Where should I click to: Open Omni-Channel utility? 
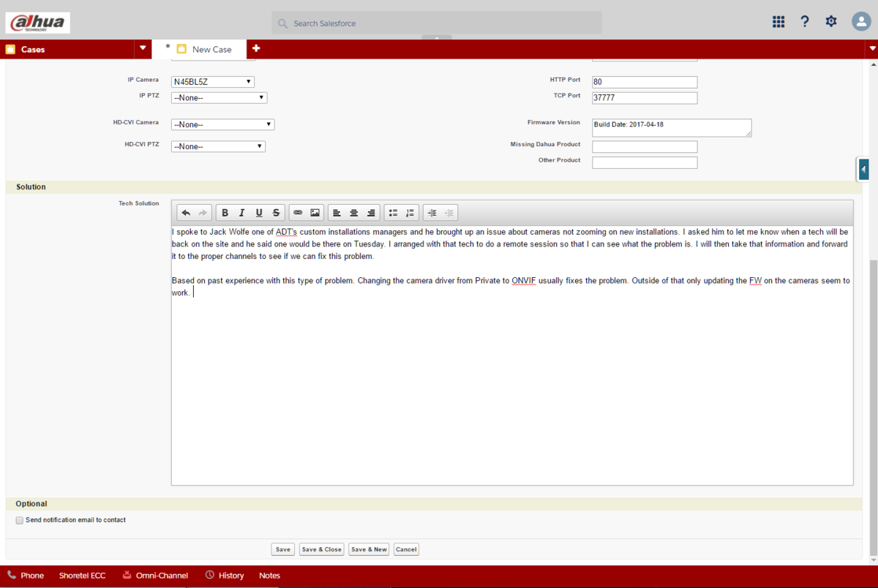[155, 576]
